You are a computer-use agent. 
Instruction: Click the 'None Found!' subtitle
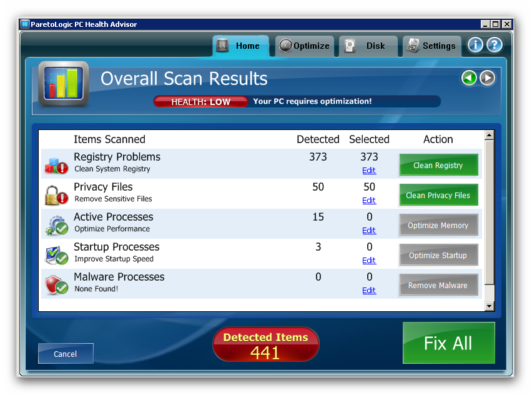pos(96,289)
